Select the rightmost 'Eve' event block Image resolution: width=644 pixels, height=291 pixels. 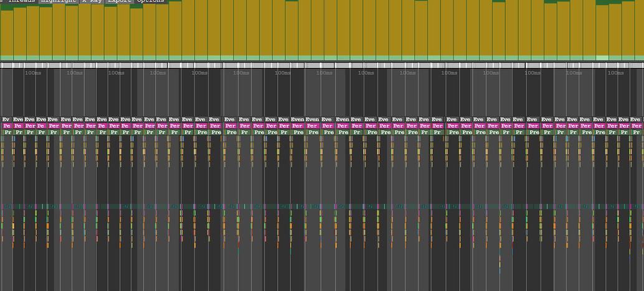[x=636, y=119]
